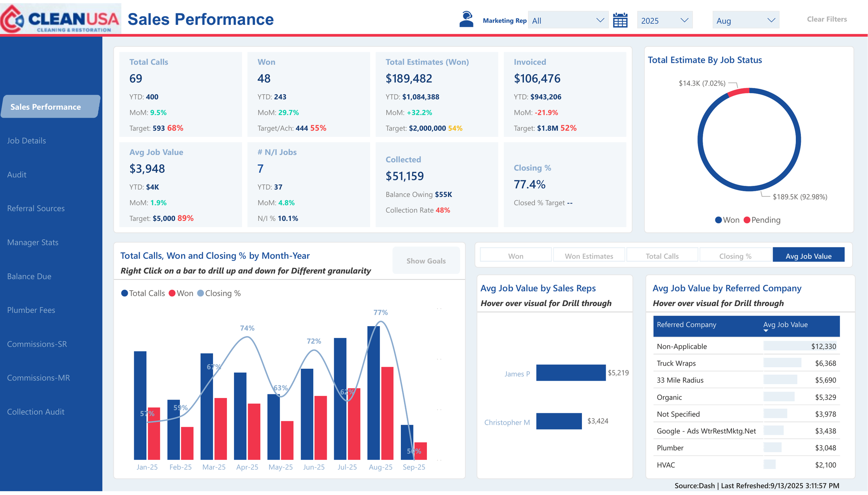Screen dimensions: 868x495
Task: Click the Won legend marker under the donut chart
Action: coord(718,220)
